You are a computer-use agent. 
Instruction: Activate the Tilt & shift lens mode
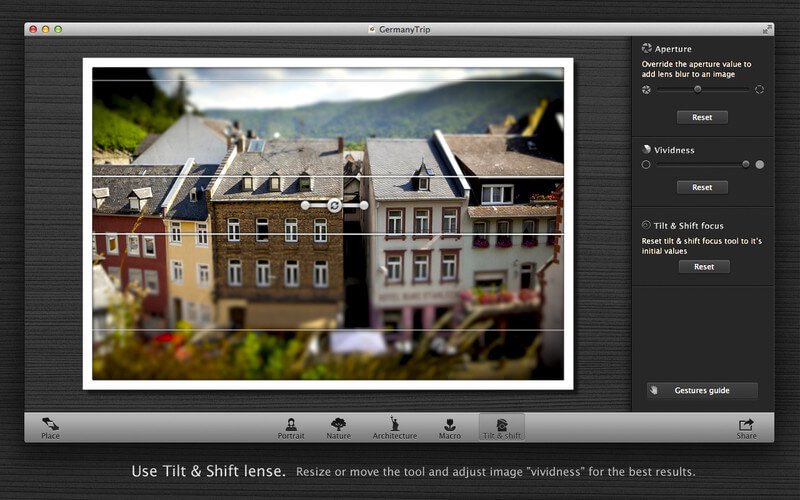click(502, 427)
